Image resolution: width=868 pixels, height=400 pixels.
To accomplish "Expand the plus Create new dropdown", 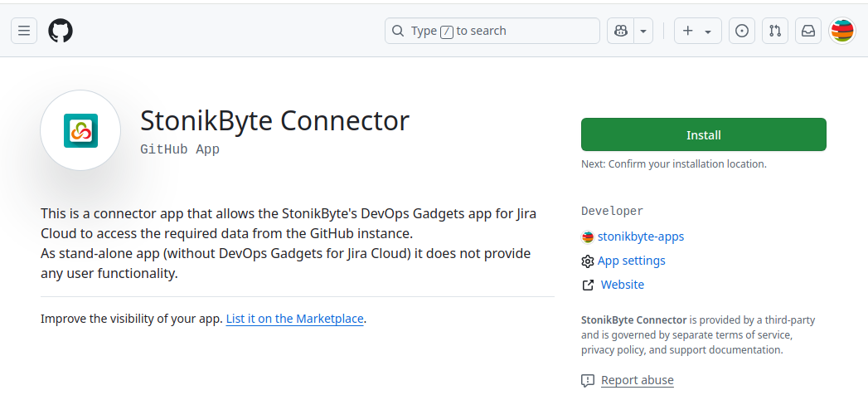I will point(697,31).
